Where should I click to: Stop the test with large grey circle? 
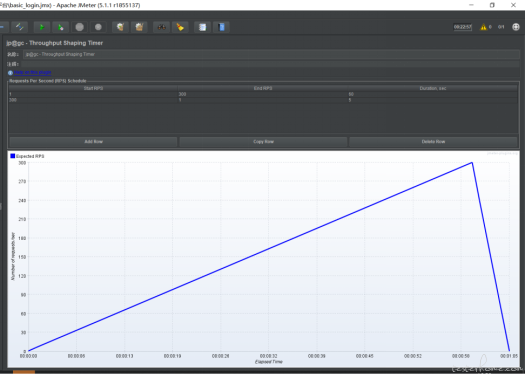[x=79, y=27]
